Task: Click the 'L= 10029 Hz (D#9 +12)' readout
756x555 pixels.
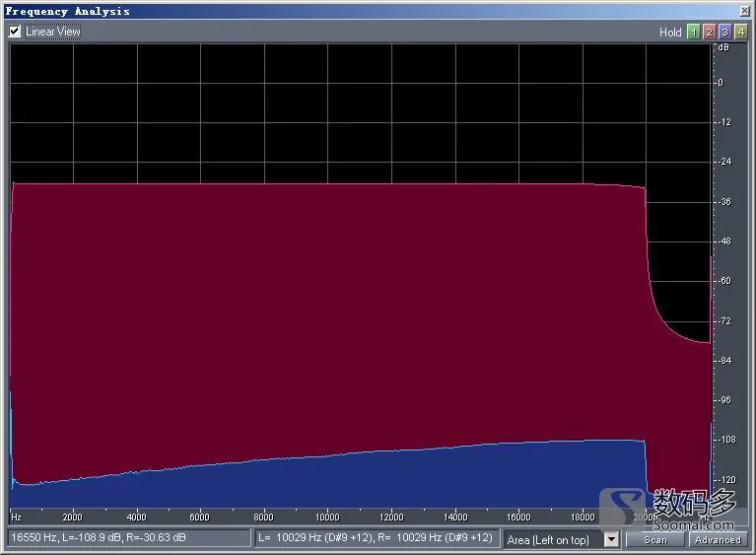Action: 377,537
